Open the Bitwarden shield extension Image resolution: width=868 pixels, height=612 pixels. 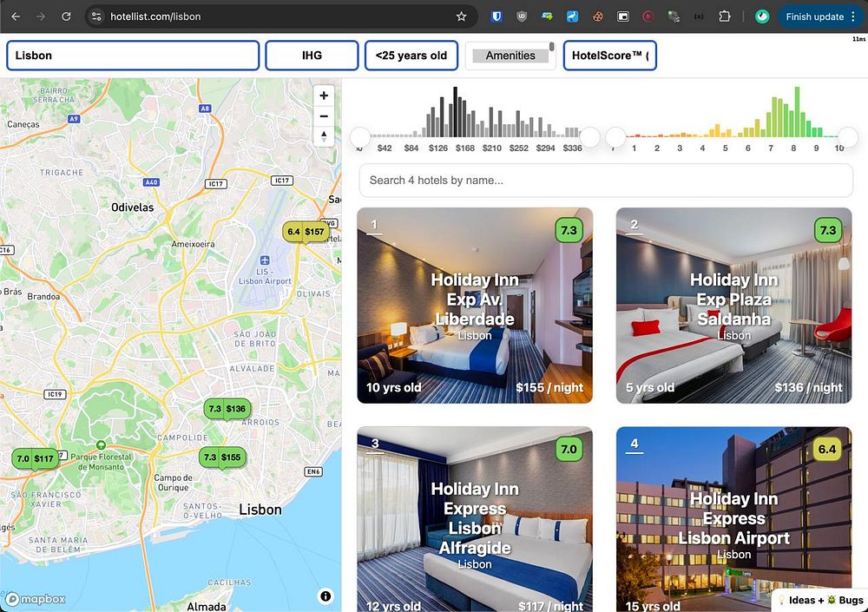(x=496, y=16)
